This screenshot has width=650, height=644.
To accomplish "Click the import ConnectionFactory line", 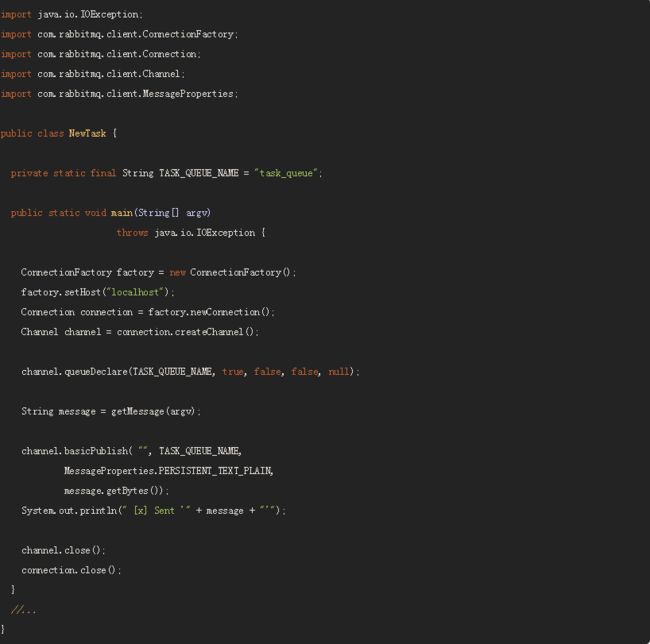I will tap(119, 34).
